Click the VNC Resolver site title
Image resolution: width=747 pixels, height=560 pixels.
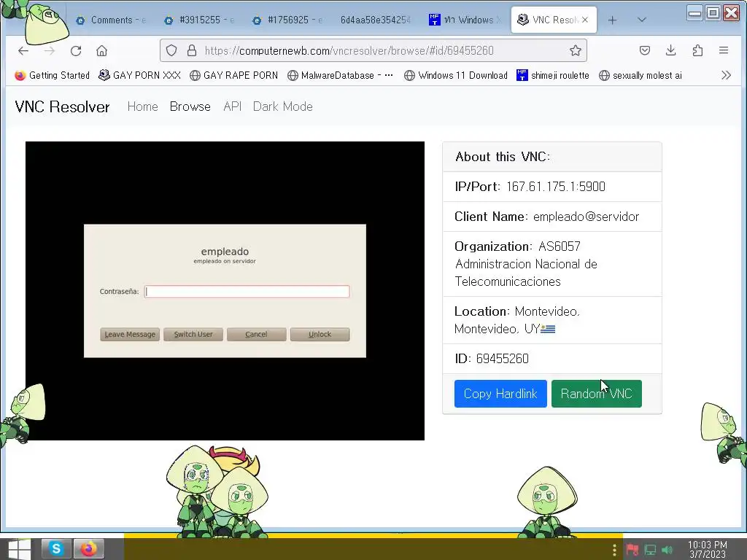coord(63,106)
